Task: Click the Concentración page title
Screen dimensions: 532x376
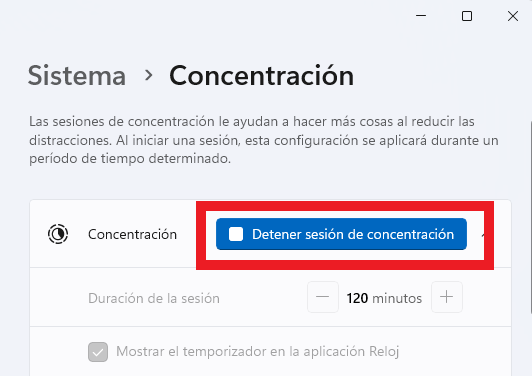Action: pos(262,75)
